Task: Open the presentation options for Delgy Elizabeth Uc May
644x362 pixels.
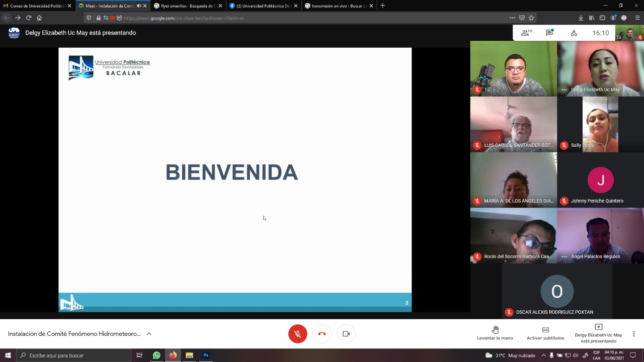Action: click(x=599, y=333)
